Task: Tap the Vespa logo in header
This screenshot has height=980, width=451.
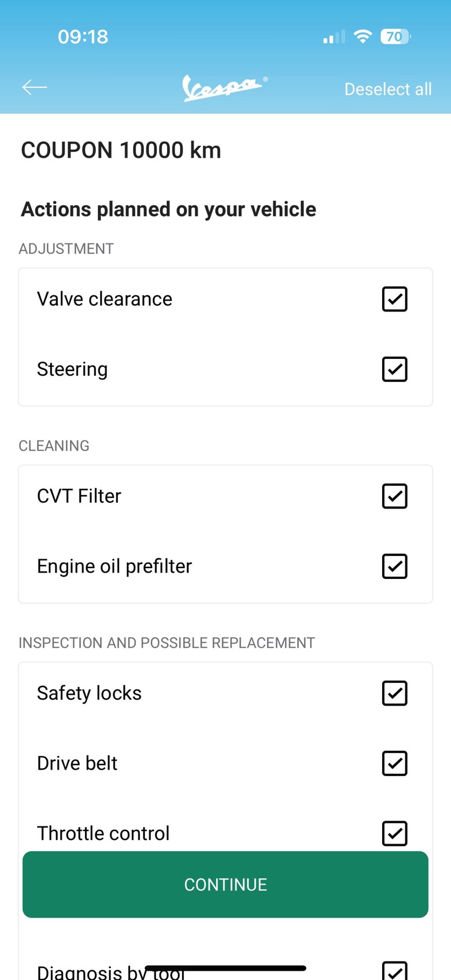Action: (x=225, y=88)
